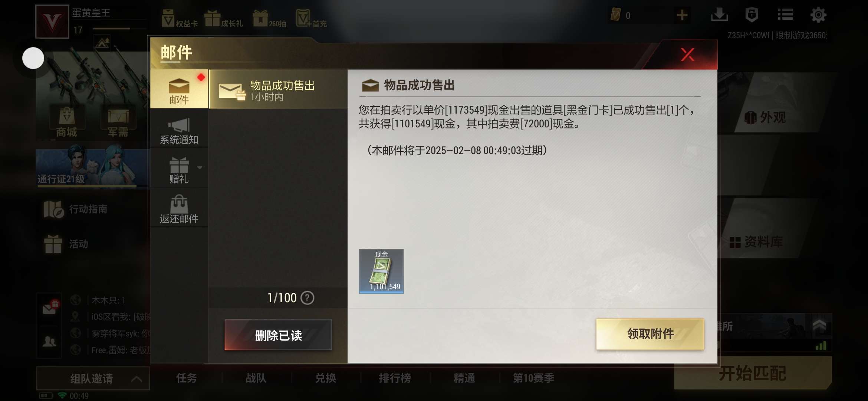This screenshot has height=401, width=868.
Task: Click the mail count help question mark
Action: pyautogui.click(x=307, y=298)
